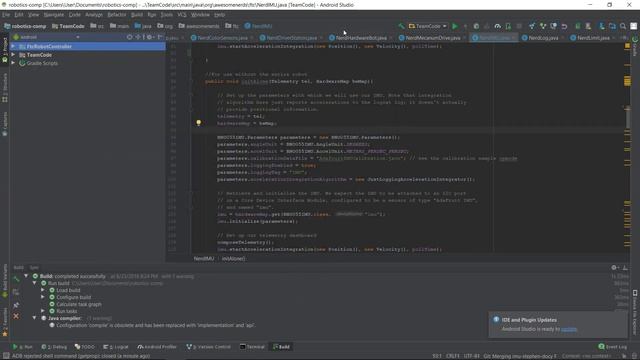Click the Profile app gauge icon

point(498,26)
